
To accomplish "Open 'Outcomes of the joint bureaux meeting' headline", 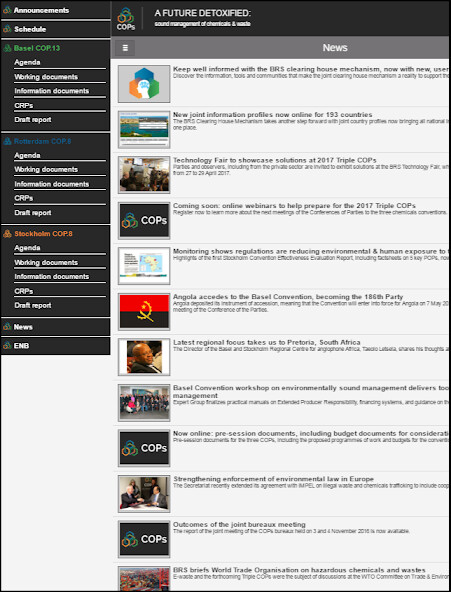I will 239,524.
